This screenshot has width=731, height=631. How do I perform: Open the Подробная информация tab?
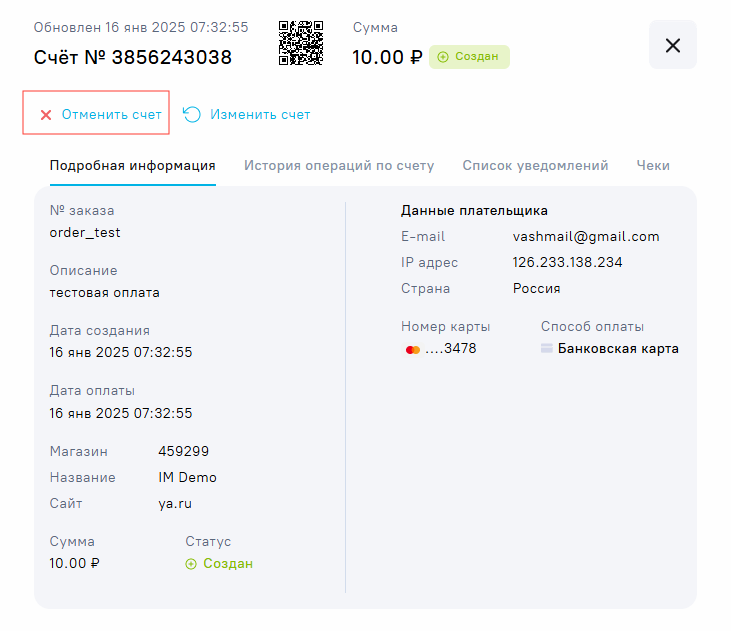133,166
